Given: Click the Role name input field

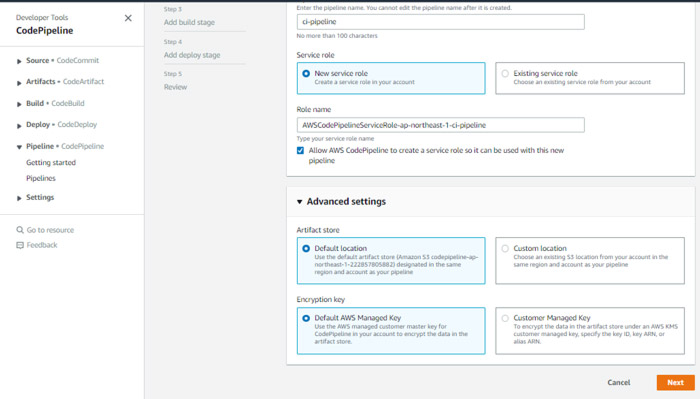Looking at the screenshot, I should [x=441, y=125].
